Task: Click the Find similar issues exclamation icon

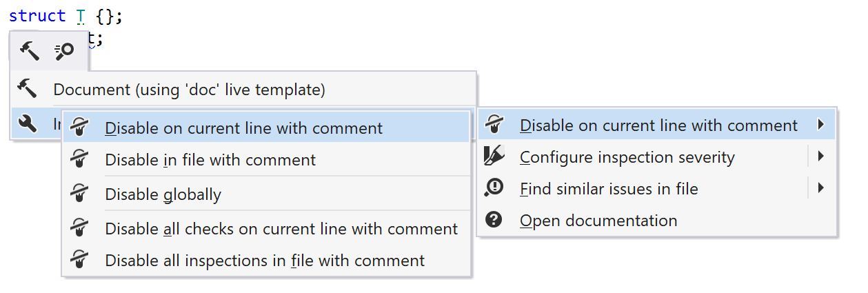Action: pyautogui.click(x=494, y=188)
